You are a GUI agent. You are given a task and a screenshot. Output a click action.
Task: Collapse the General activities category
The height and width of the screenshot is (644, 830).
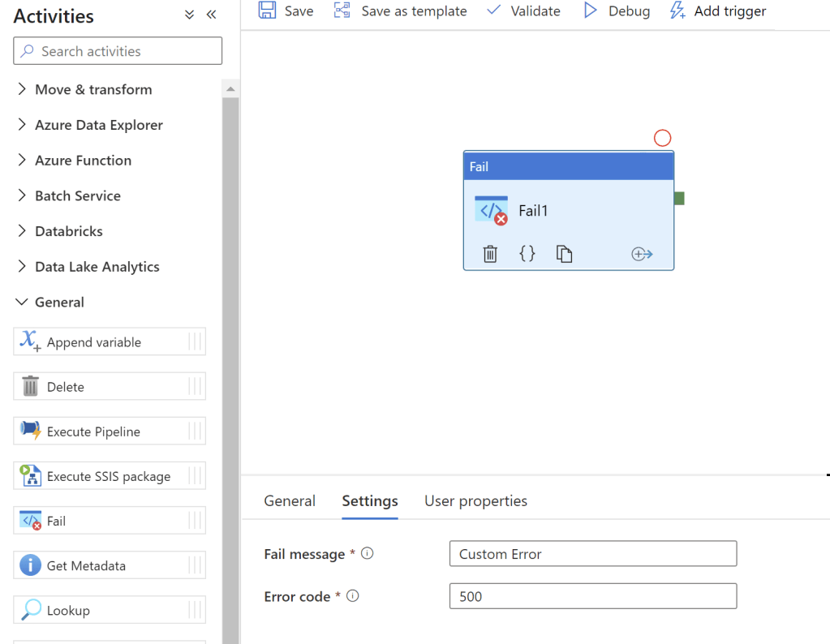pos(58,302)
